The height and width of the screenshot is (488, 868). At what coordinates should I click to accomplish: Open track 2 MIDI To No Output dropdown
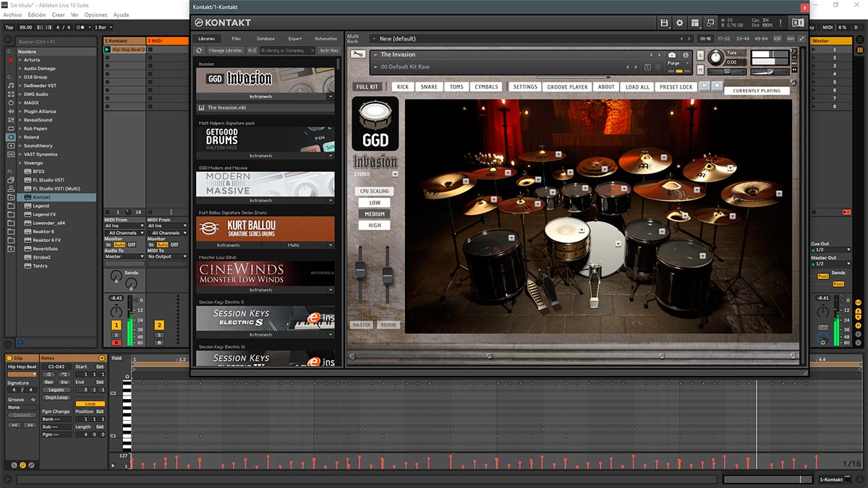point(167,256)
